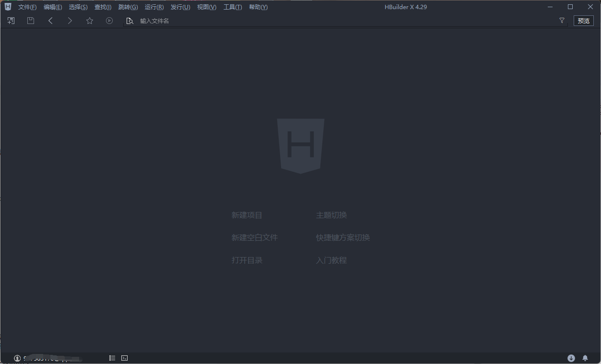This screenshot has width=601, height=364.
Task: Click the star bookmark icon
Action: point(90,21)
